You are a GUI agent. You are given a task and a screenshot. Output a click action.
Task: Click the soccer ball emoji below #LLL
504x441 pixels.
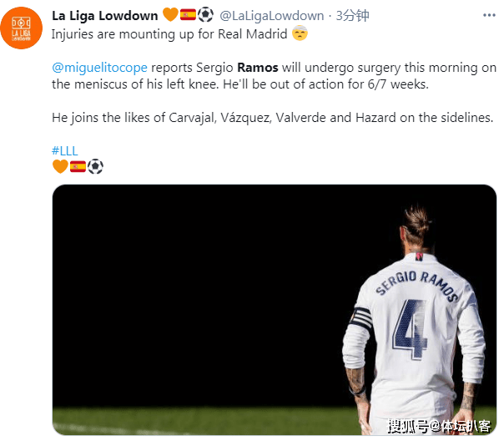[95, 166]
